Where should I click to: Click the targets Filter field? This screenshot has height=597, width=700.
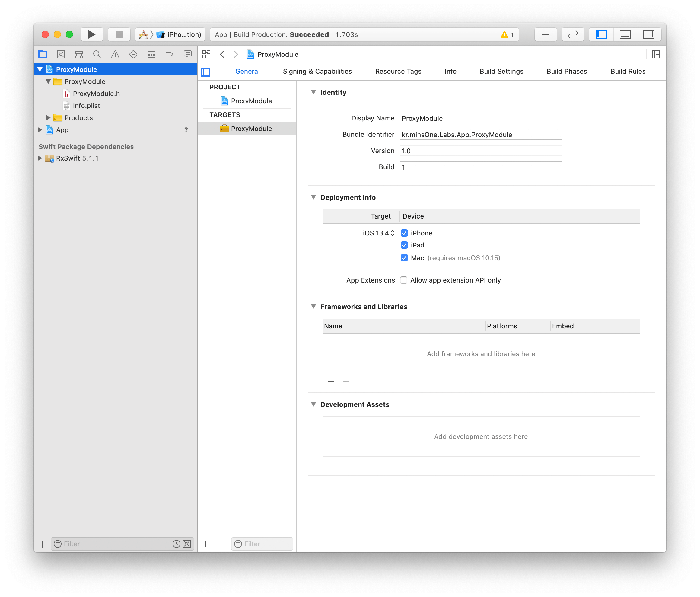coord(262,544)
